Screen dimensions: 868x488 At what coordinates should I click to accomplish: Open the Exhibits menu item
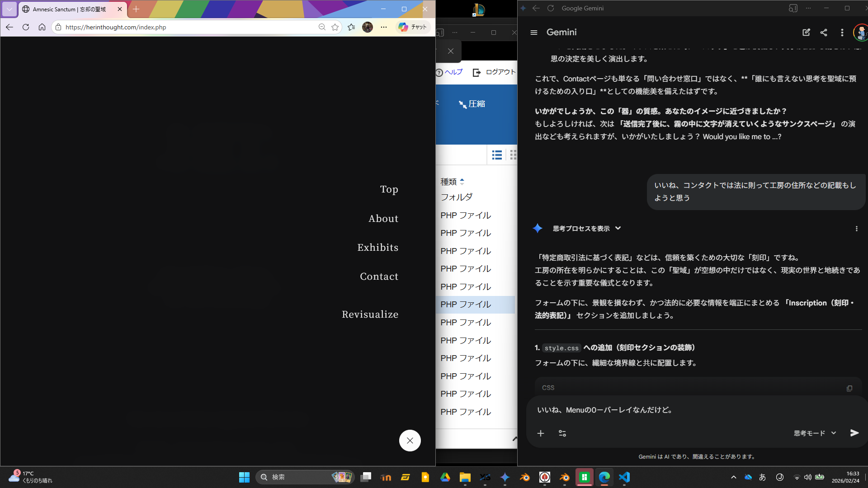tap(377, 248)
